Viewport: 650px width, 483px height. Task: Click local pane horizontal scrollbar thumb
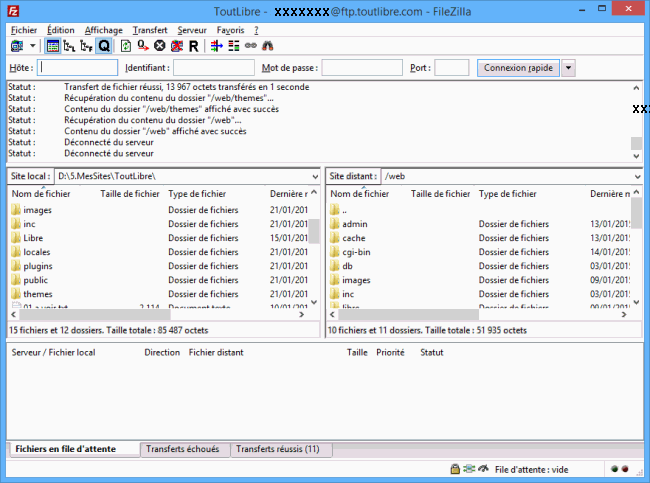pyautogui.click(x=95, y=315)
